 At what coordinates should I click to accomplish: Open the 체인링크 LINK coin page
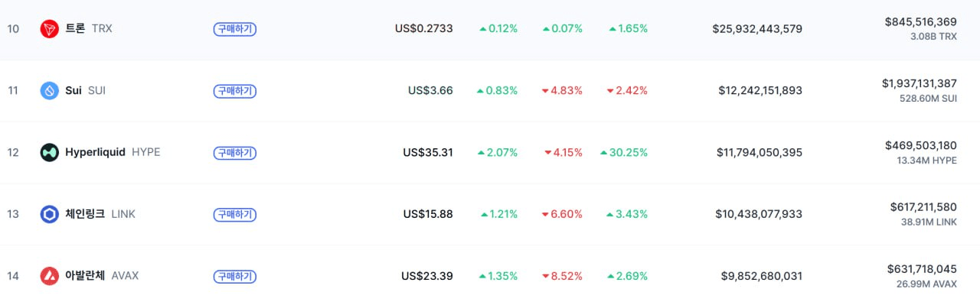[x=100, y=214]
